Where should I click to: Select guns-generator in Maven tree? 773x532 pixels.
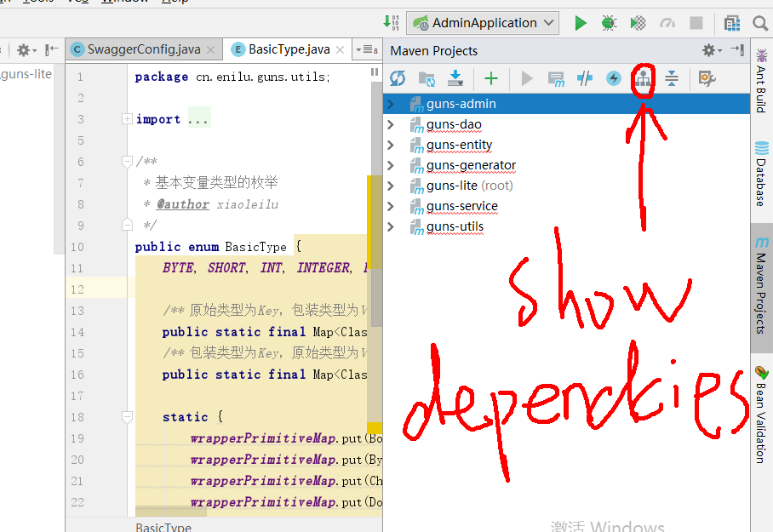471,165
